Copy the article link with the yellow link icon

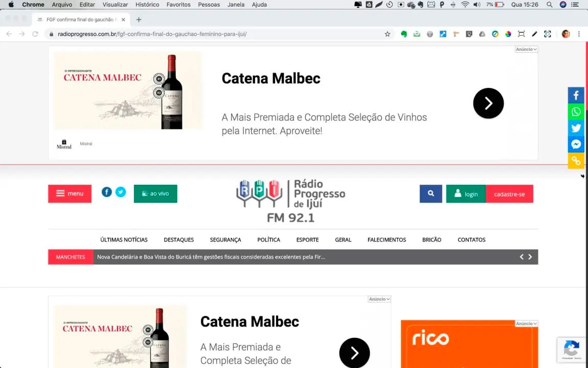tap(576, 161)
